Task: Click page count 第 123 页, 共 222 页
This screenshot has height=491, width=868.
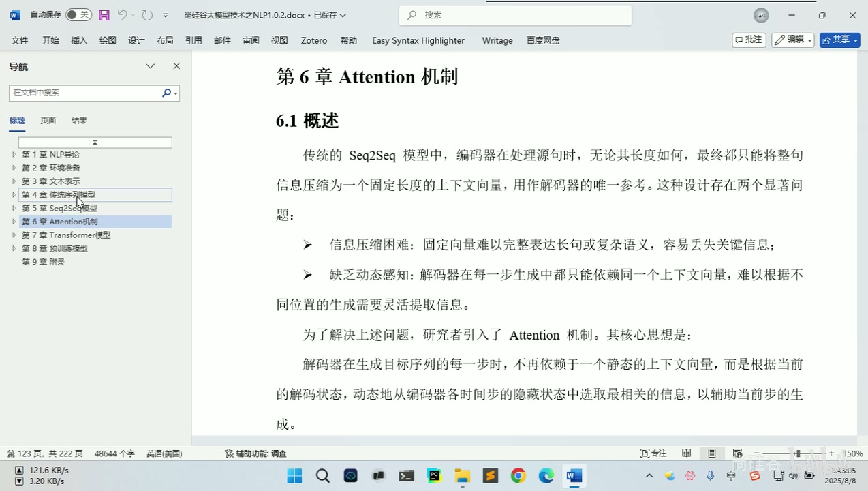Action: pyautogui.click(x=45, y=453)
